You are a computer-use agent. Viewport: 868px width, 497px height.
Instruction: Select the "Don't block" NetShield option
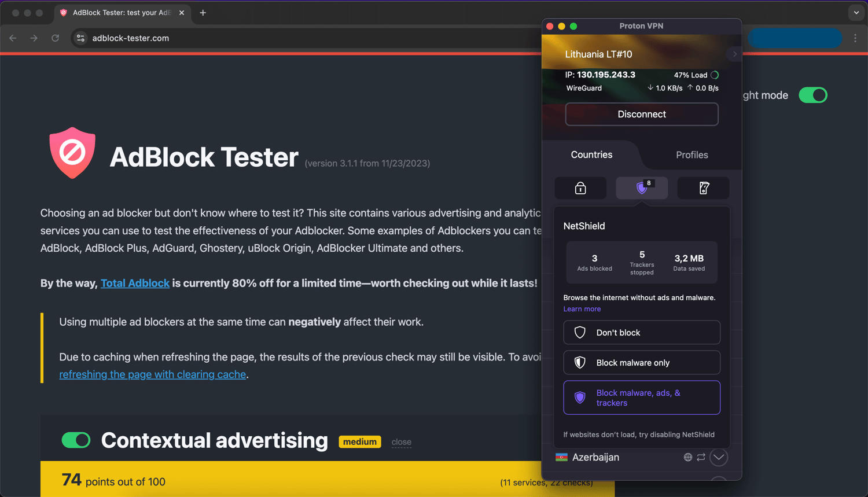click(x=642, y=333)
